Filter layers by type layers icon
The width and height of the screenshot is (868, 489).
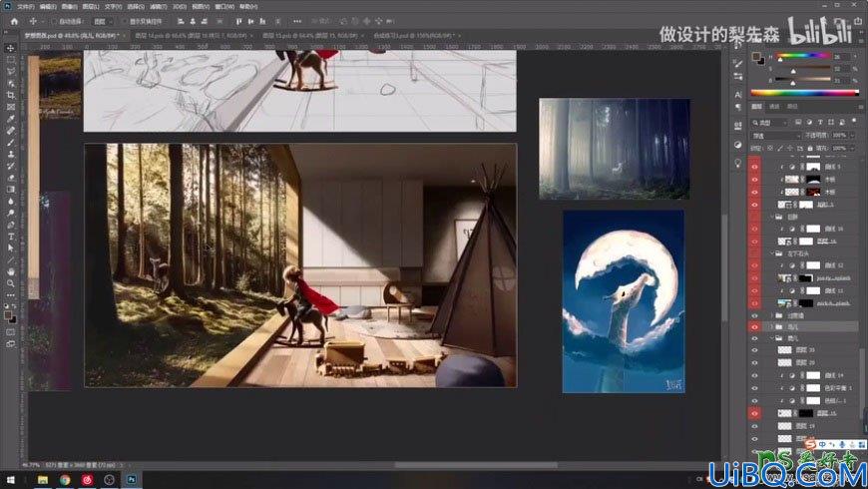click(820, 123)
